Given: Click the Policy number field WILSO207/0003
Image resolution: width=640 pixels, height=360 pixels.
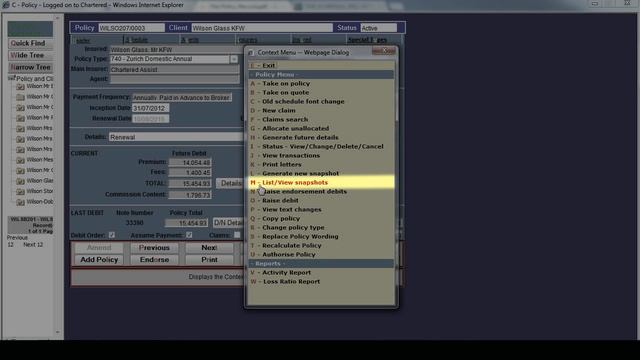Looking at the screenshot, I should click(x=131, y=28).
